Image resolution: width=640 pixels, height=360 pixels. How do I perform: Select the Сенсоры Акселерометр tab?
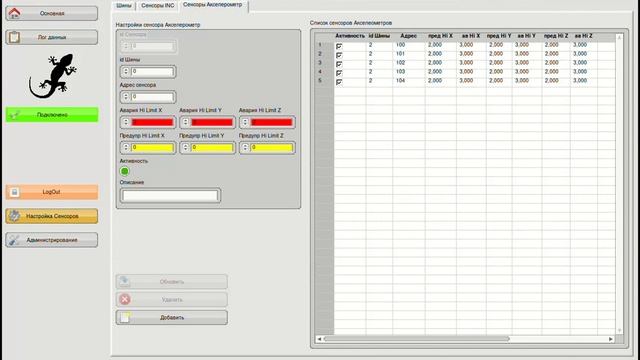pos(213,5)
